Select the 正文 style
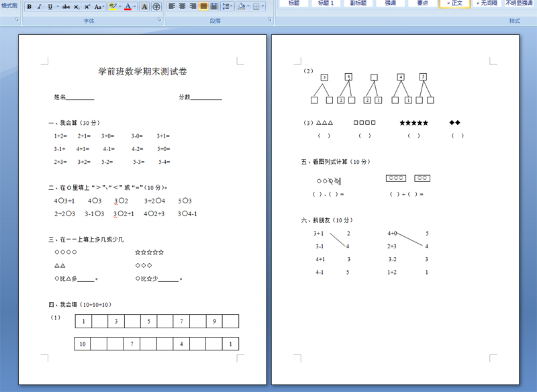 tap(455, 3)
